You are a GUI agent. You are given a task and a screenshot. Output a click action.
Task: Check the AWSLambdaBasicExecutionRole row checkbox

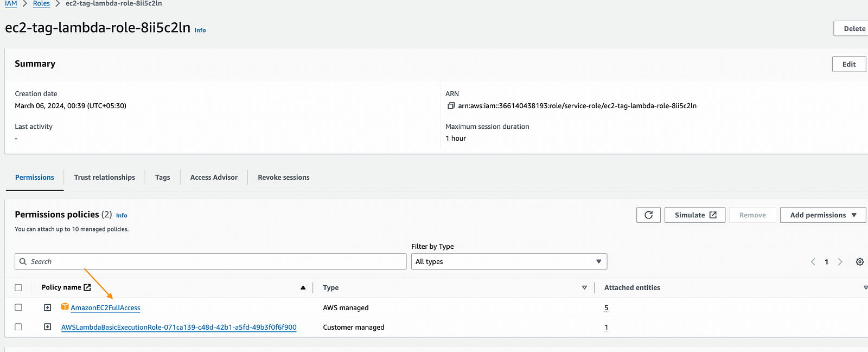click(x=18, y=327)
